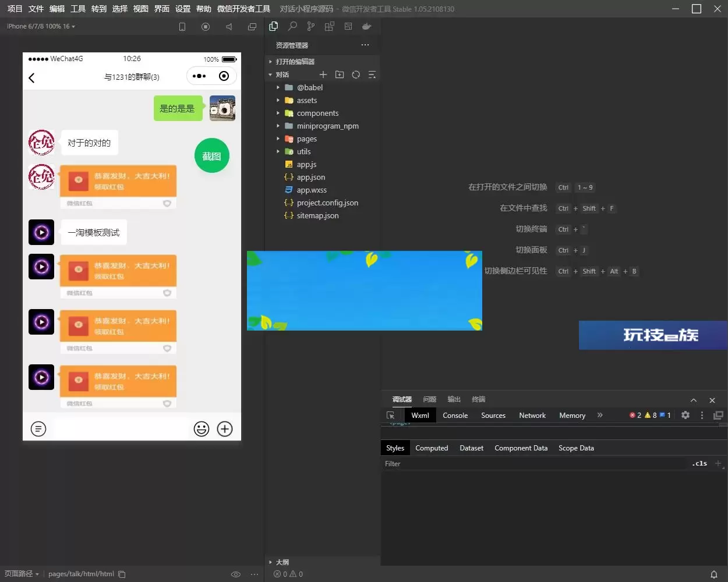The height and width of the screenshot is (582, 728).
Task: Open the explorer more actions ellipsis
Action: 365,45
